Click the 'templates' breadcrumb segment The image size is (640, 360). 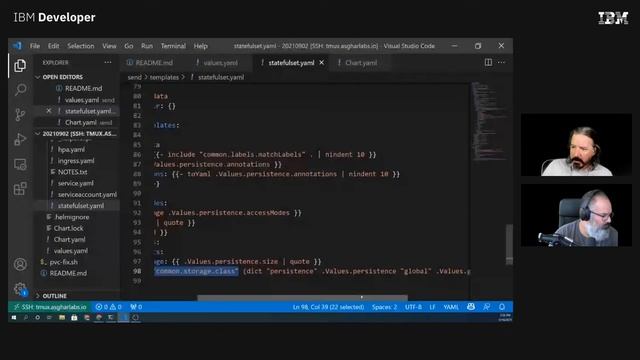click(x=164, y=77)
